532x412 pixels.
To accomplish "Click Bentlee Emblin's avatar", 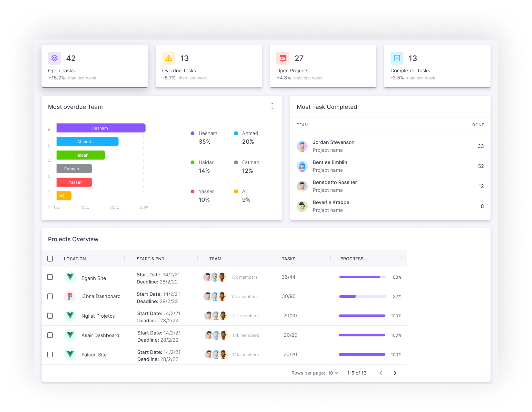I will click(x=302, y=166).
